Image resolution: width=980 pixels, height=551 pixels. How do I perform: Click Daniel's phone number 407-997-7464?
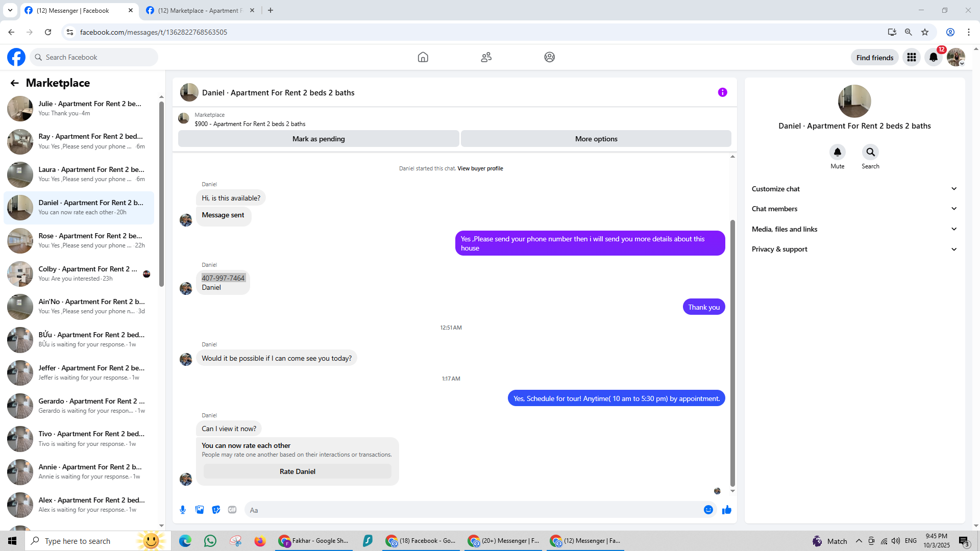[223, 278]
